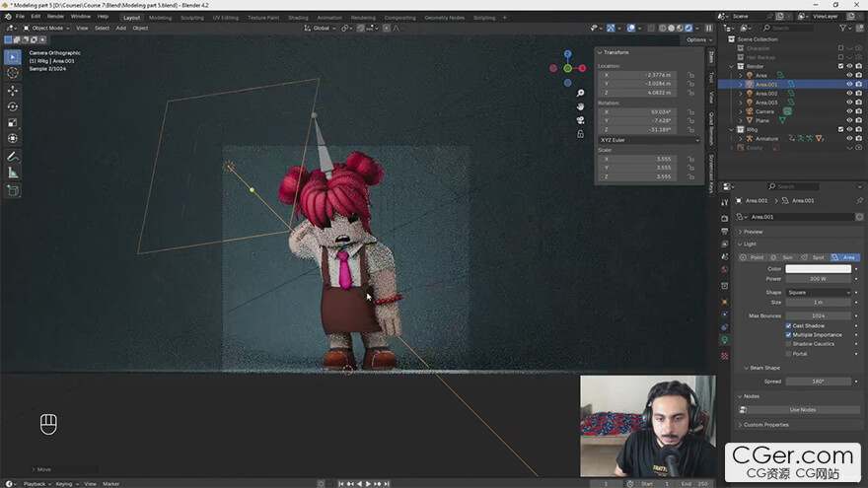The width and height of the screenshot is (868, 488).
Task: Click the Spread 180° slider
Action: click(818, 382)
